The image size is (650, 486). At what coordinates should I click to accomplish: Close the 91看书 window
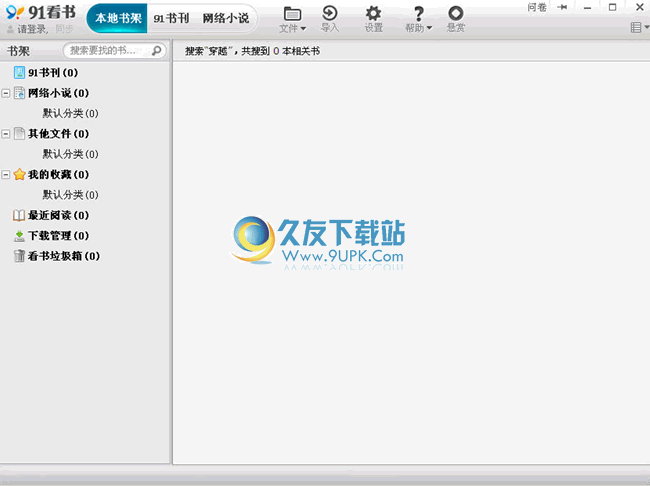[640, 7]
